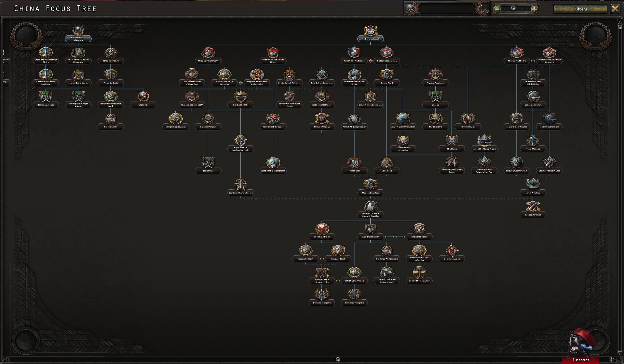Select the Dominate Japan focus icon
This screenshot has width=624, height=364.
[x=452, y=250]
